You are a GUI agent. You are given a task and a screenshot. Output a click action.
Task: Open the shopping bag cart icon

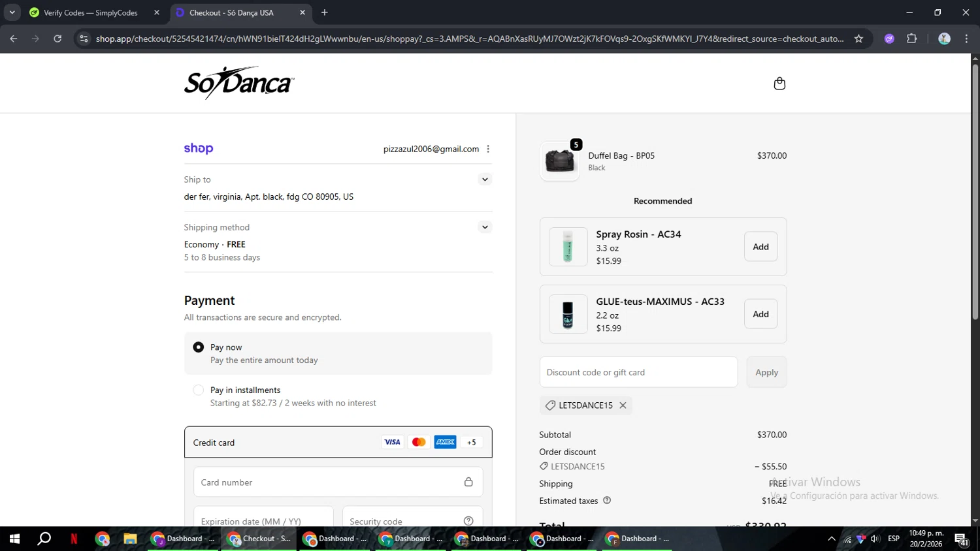(x=779, y=84)
